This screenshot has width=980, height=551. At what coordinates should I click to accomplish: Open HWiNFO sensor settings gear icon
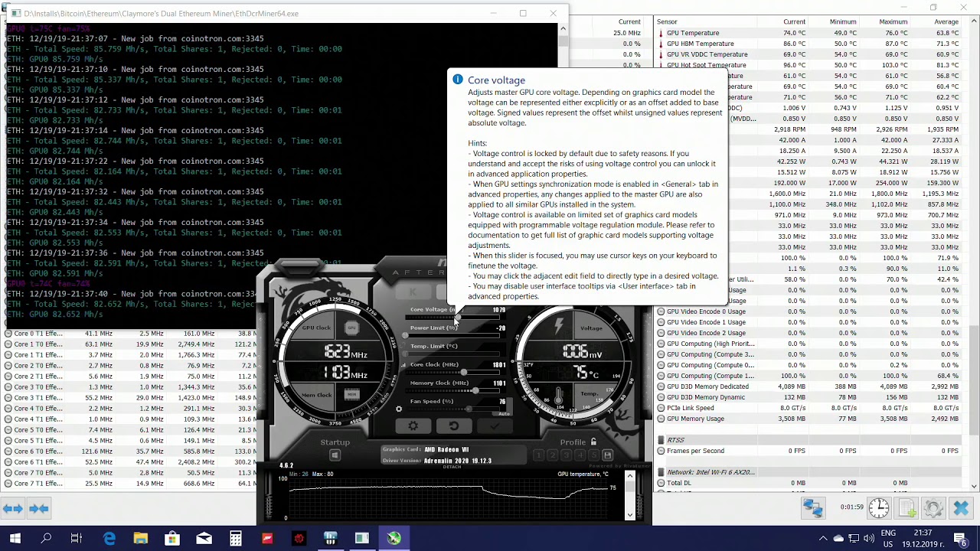[933, 508]
